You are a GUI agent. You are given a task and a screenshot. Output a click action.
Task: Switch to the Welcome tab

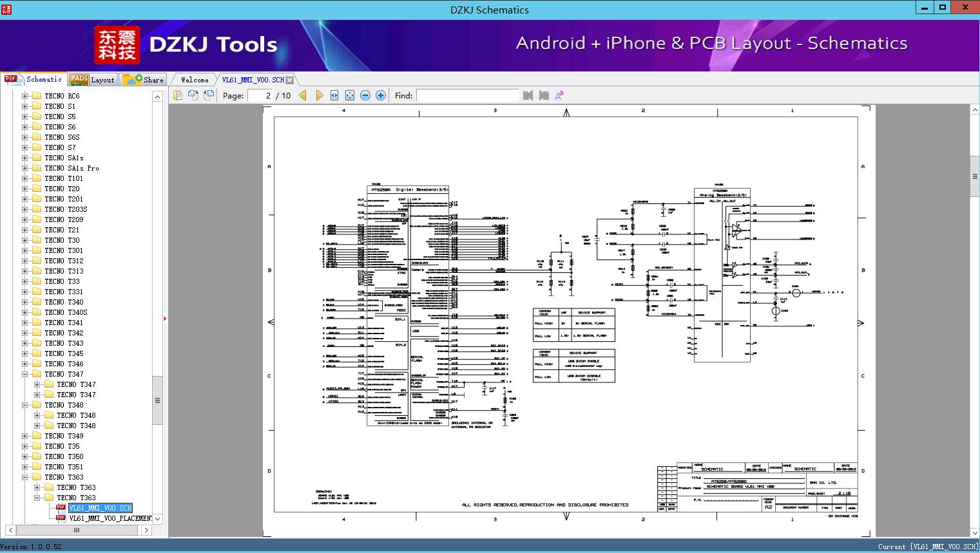tap(195, 80)
